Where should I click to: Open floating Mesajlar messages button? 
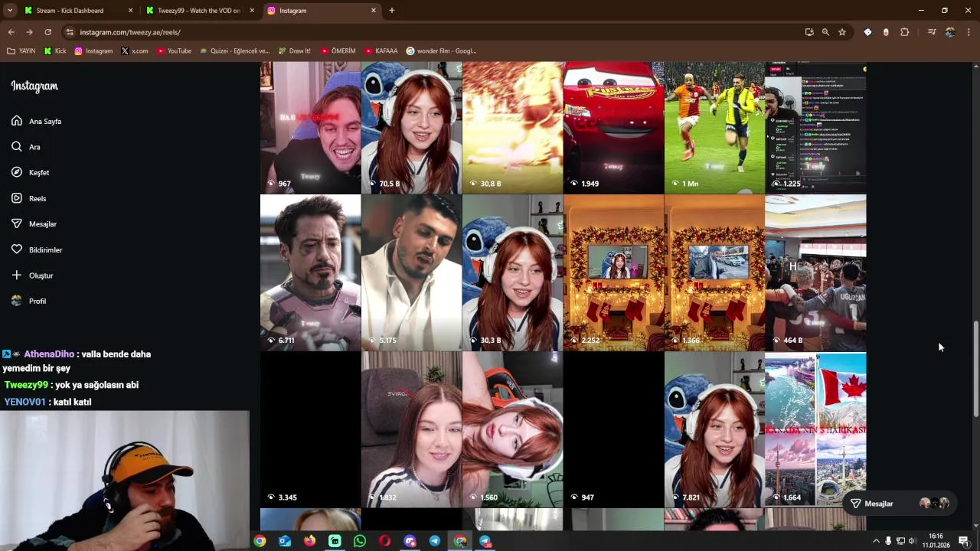(900, 504)
